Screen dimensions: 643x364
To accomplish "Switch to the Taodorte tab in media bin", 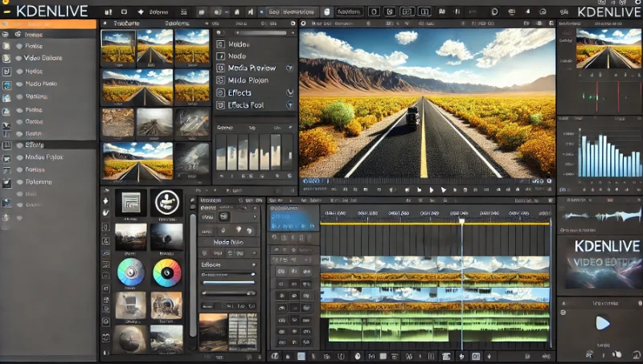I will 127,23.
